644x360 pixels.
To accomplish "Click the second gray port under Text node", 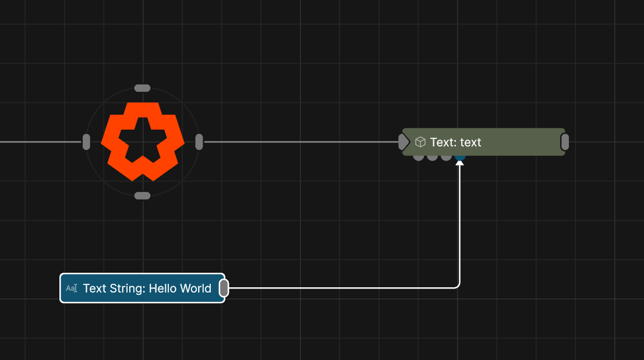I will 432,157.
